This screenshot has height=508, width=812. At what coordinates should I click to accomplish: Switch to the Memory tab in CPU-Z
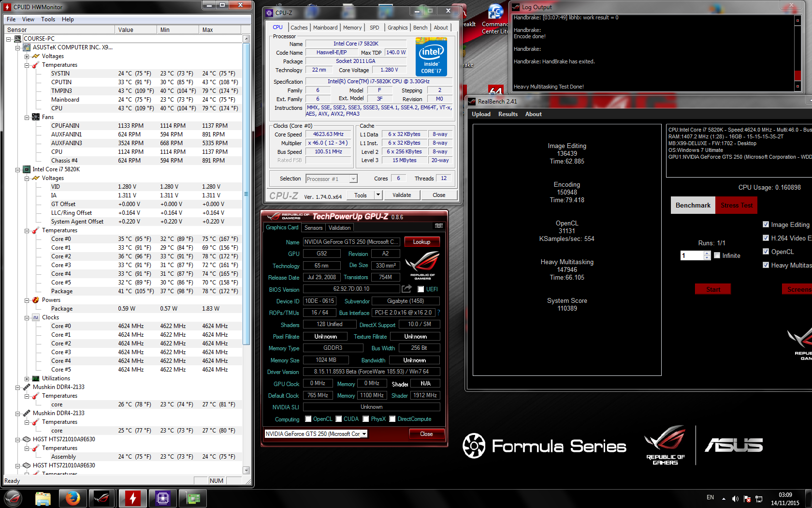click(352, 28)
